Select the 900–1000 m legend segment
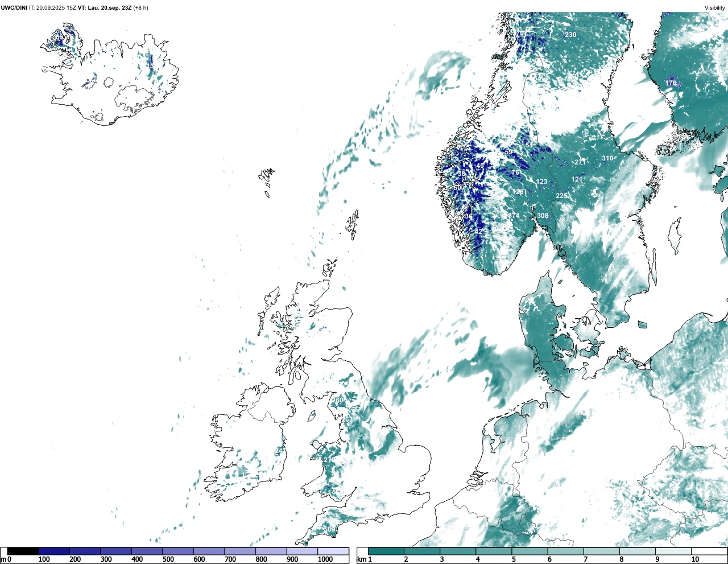Viewport: 728px width, 564px height. tap(302, 551)
